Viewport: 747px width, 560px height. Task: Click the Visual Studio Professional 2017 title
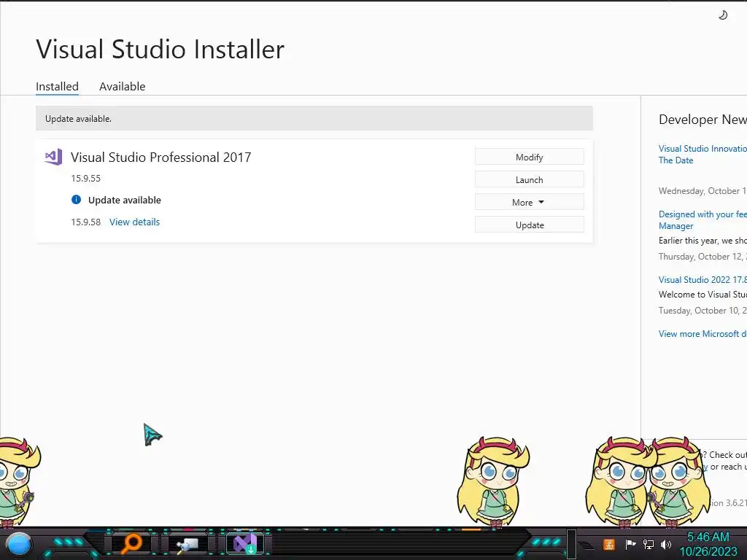click(x=161, y=157)
